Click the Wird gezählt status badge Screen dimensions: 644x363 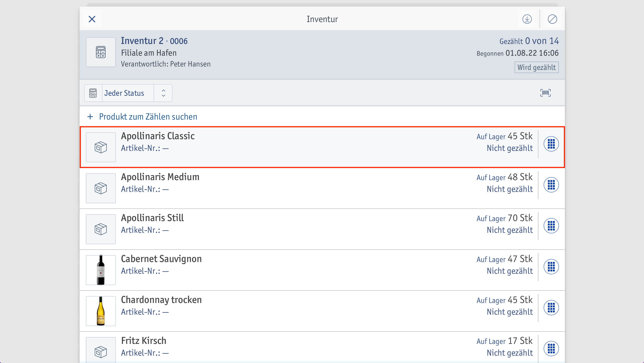point(537,67)
